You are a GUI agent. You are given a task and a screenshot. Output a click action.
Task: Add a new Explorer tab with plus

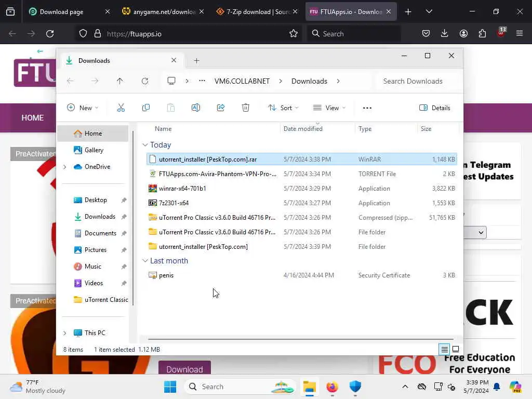[196, 61]
